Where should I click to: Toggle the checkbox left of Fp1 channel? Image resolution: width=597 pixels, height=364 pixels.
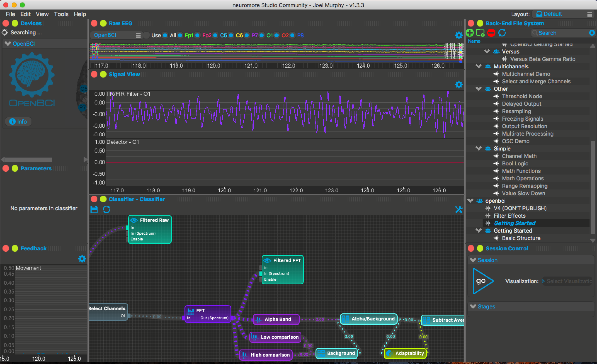(x=180, y=35)
